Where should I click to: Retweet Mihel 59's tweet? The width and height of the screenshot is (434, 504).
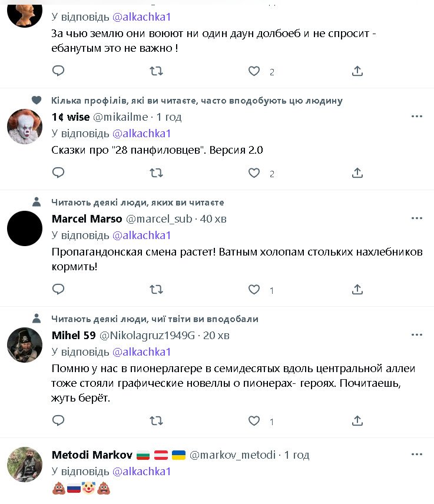coord(156,421)
